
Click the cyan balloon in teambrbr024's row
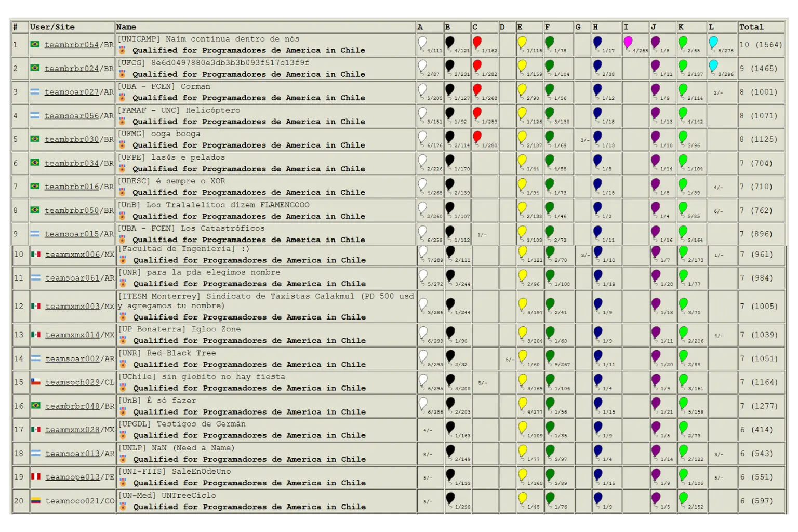pos(713,66)
